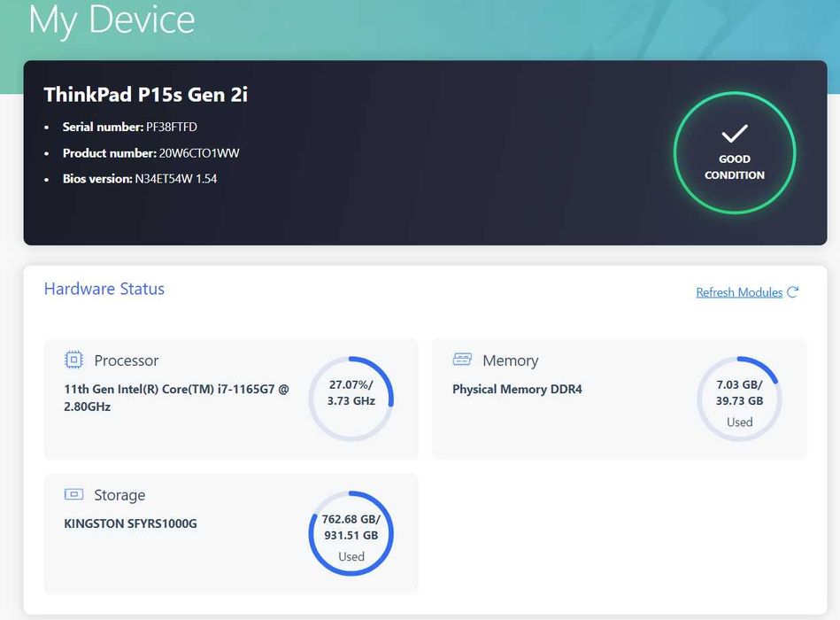
Task: Click the ThinkPad P15s Gen 2i title
Action: [x=146, y=94]
